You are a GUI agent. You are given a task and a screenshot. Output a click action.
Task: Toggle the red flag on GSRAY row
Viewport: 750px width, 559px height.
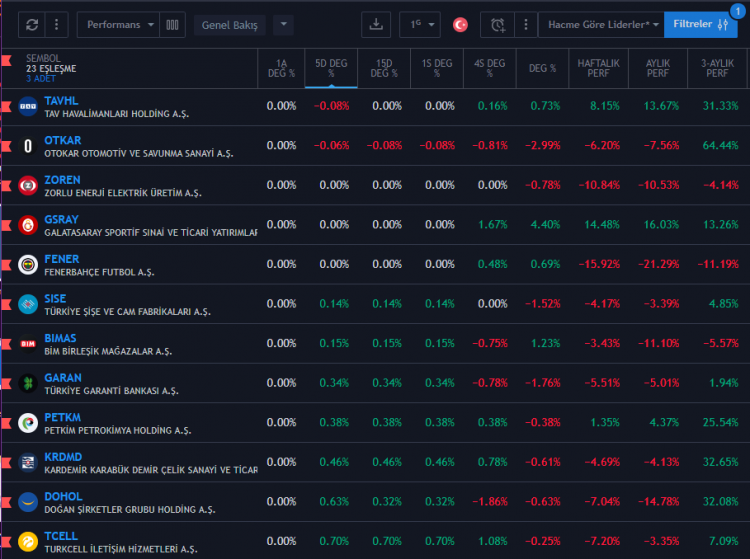pyautogui.click(x=6, y=225)
